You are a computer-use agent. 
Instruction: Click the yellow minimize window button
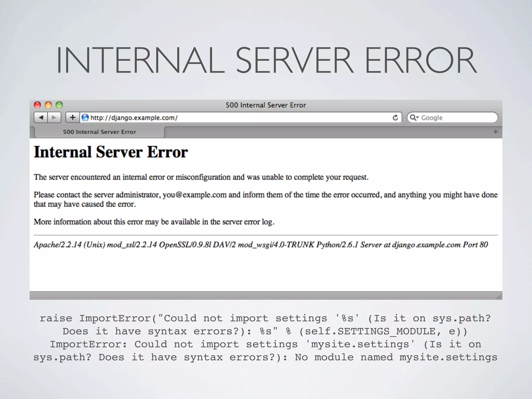[48, 105]
